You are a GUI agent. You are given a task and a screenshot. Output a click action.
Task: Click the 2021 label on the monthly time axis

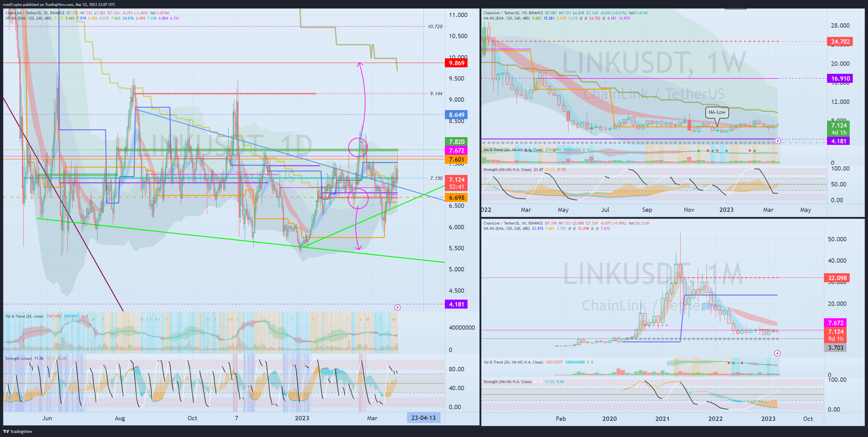point(662,419)
